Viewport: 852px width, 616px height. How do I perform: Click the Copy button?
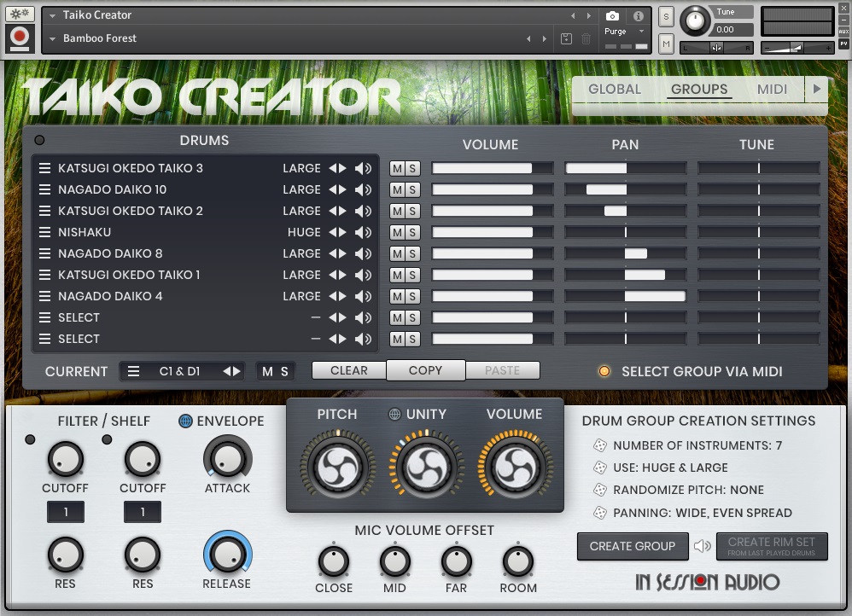pos(425,370)
